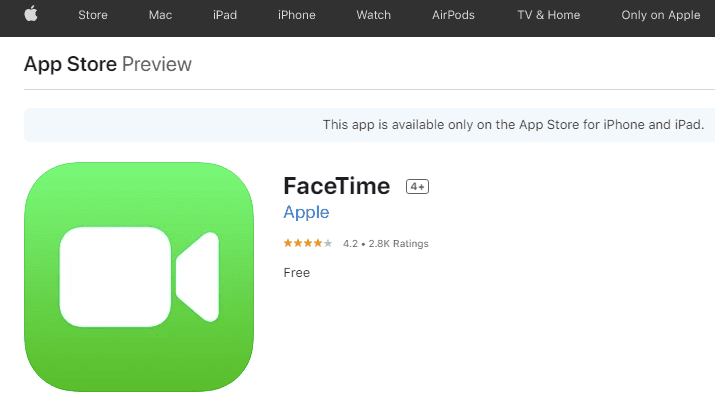The width and height of the screenshot is (715, 405).
Task: Click the orange star rating
Action: coord(308,244)
